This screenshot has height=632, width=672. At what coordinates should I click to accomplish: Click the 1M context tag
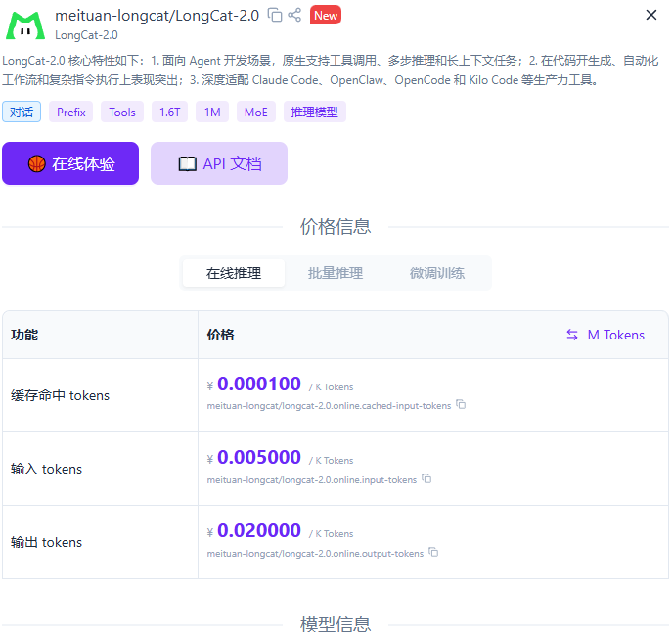click(x=212, y=112)
